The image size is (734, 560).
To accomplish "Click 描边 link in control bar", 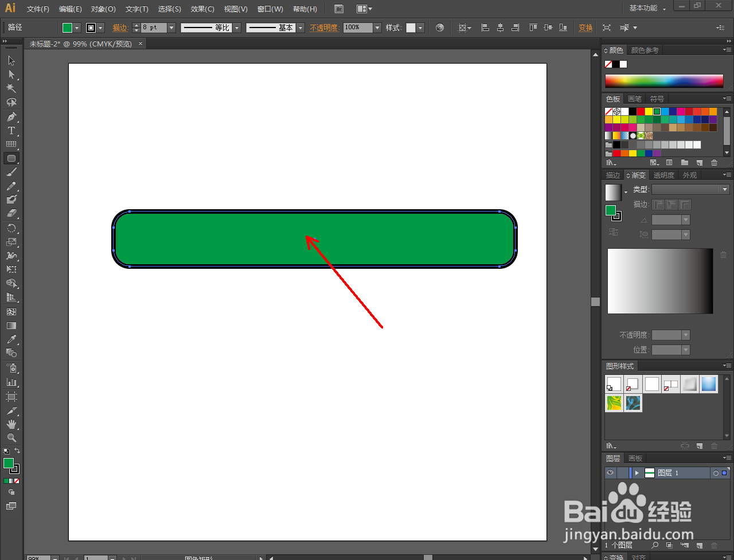I will point(120,28).
